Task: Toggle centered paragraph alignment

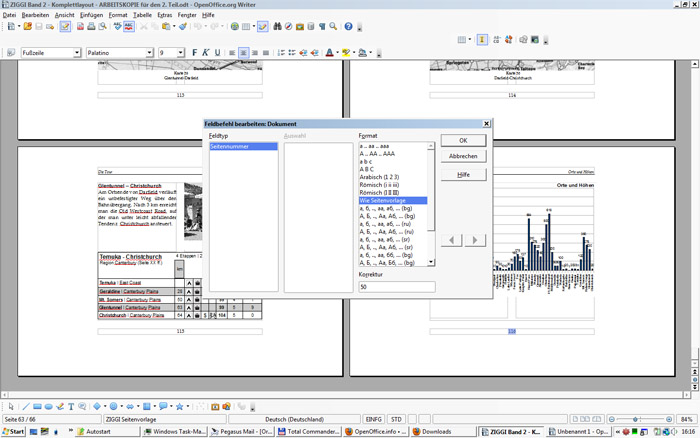Action: (x=244, y=52)
